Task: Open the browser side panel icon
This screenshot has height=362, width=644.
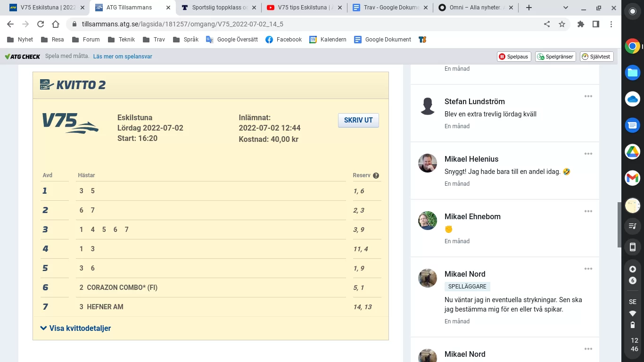Action: point(595,24)
